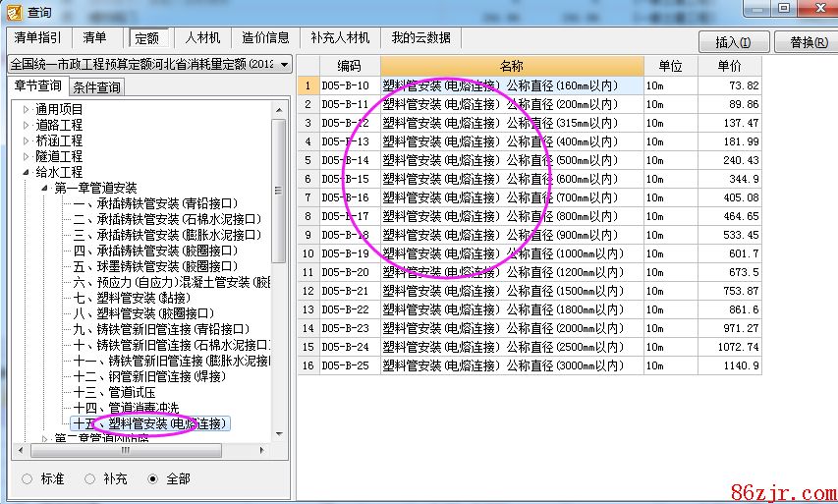Switch to the 我的云数据 tab
The width and height of the screenshot is (838, 504).
click(x=420, y=38)
